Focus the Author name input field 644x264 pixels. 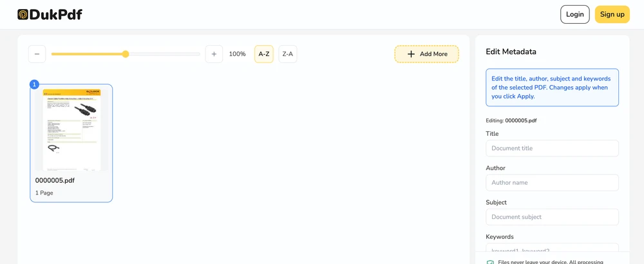click(x=552, y=183)
